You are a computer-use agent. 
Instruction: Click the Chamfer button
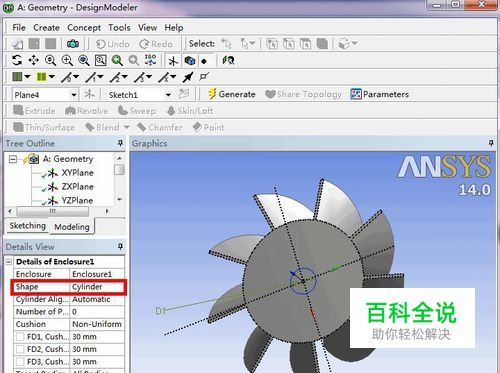pyautogui.click(x=160, y=127)
